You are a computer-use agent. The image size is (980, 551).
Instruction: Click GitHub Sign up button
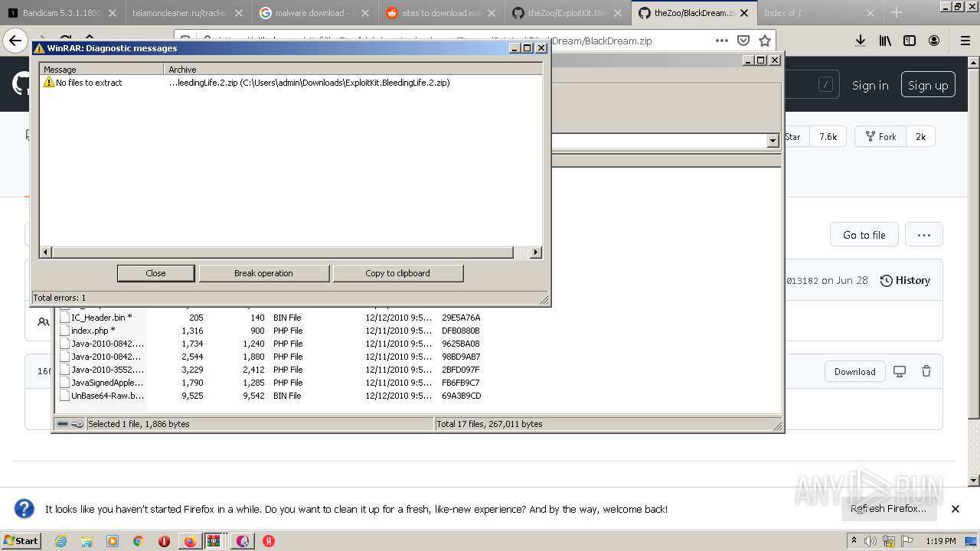(928, 86)
